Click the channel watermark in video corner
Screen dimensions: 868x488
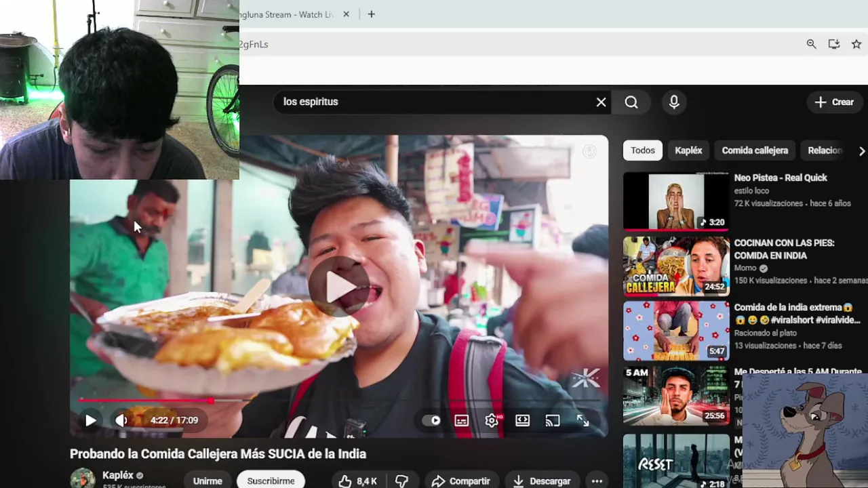(x=585, y=379)
